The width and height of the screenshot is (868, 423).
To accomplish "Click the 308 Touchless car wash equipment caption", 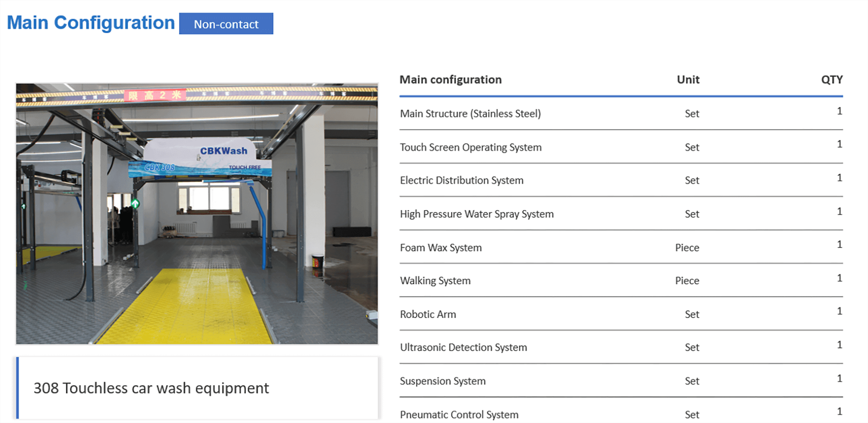I will [151, 388].
